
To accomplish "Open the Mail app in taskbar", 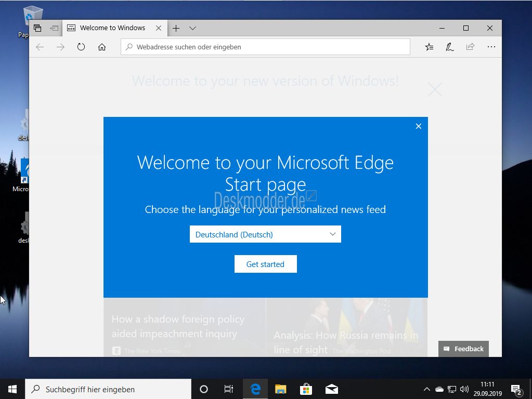I will [331, 389].
